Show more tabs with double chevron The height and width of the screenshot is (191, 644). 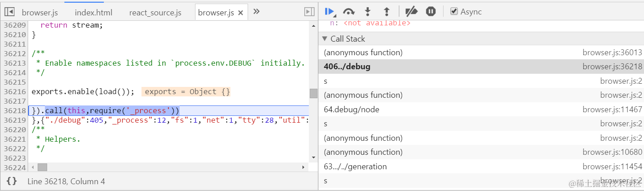pos(256,12)
